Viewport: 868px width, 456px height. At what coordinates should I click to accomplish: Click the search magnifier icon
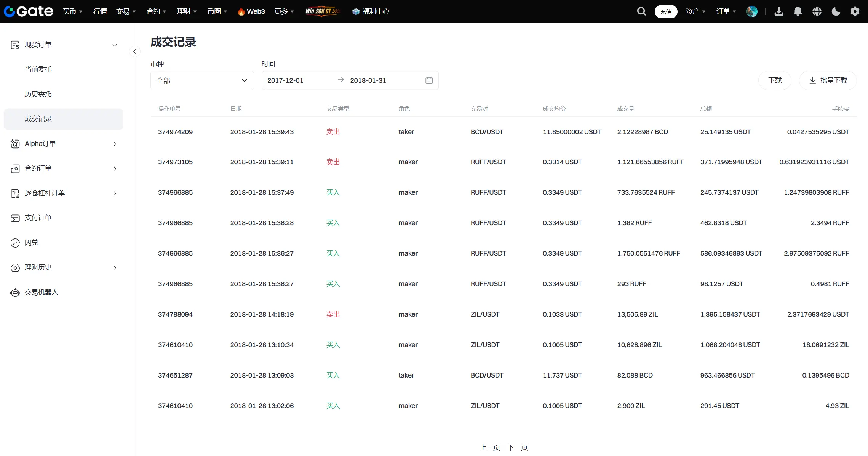pyautogui.click(x=641, y=11)
